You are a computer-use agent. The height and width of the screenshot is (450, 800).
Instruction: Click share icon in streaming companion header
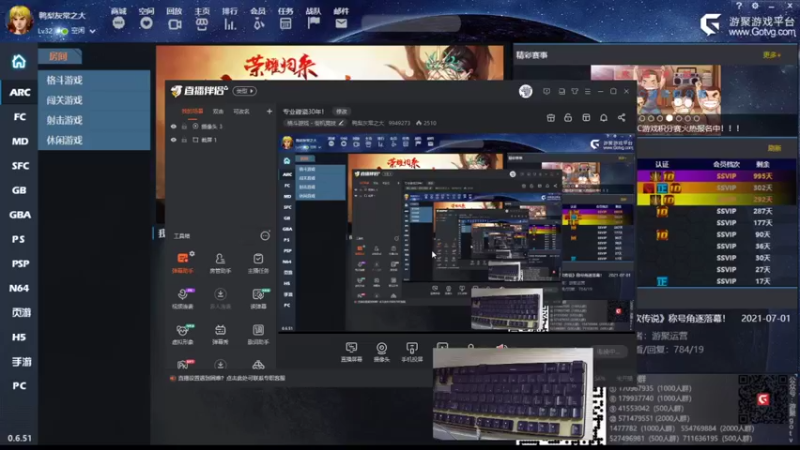point(621,118)
